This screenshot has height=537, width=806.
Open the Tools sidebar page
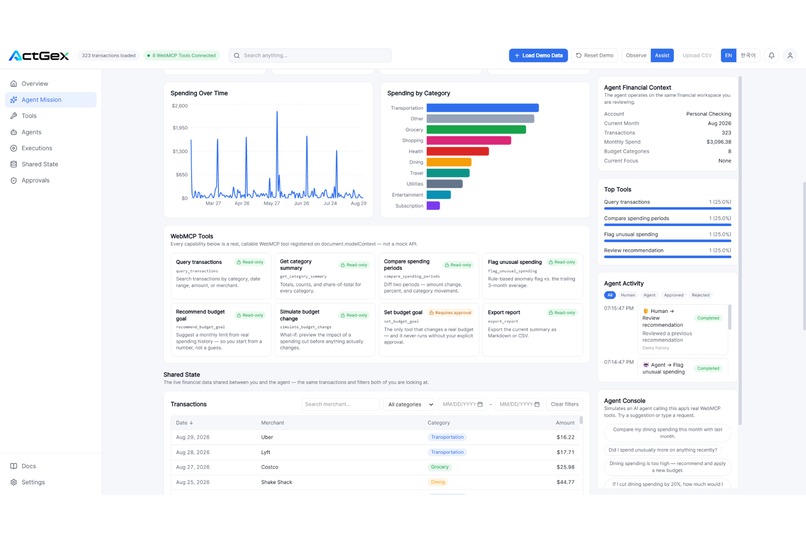coord(50,116)
